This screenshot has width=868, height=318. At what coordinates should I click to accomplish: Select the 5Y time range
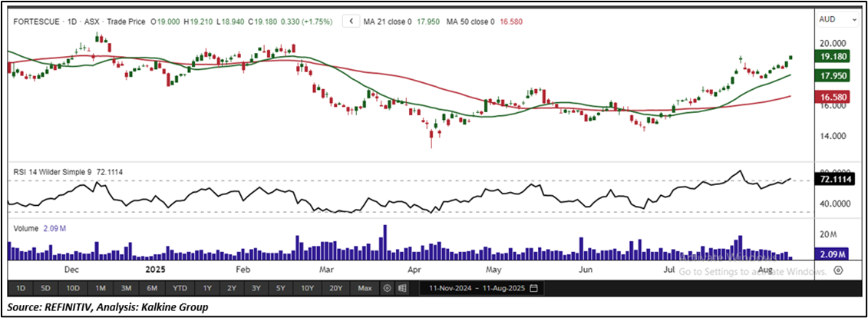point(281,288)
